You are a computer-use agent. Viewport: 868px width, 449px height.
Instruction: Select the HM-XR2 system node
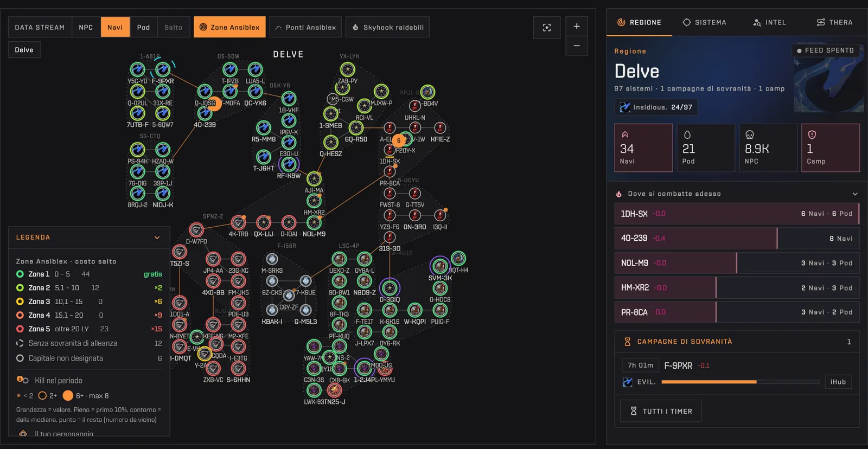(x=314, y=201)
